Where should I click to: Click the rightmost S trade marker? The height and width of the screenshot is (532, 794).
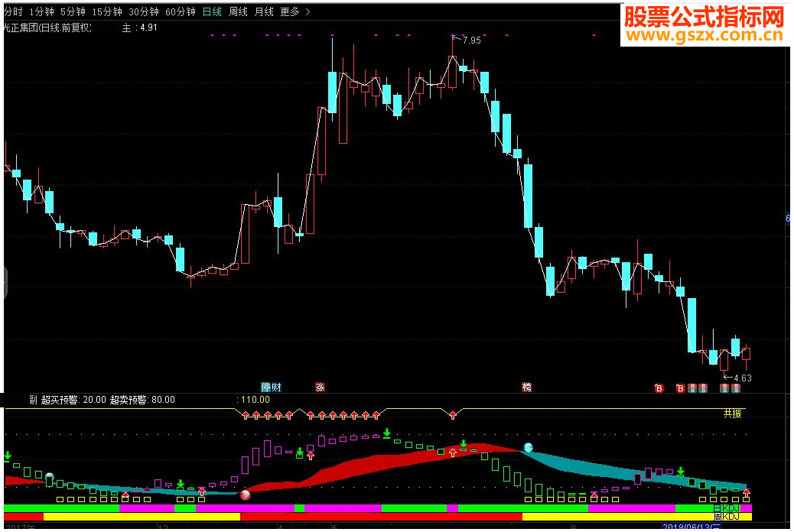[x=736, y=388]
